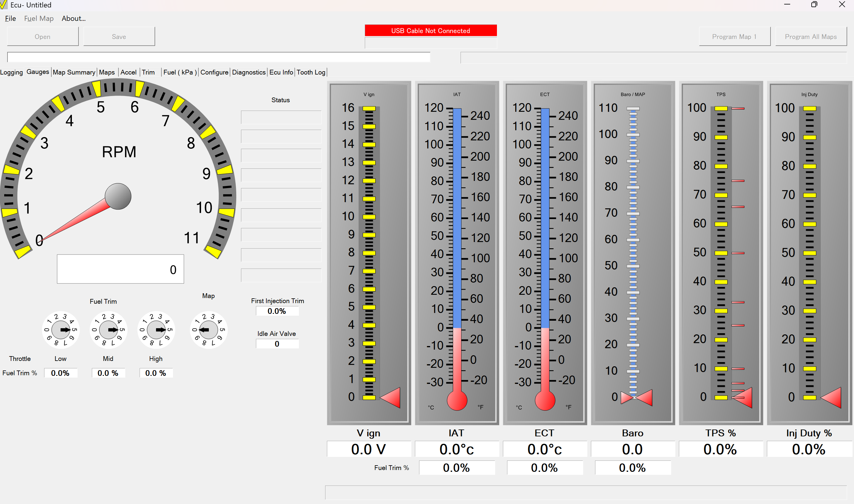Viewport: 854px width, 504px height.
Task: Click the High fuel trim rotary knob
Action: [156, 330]
